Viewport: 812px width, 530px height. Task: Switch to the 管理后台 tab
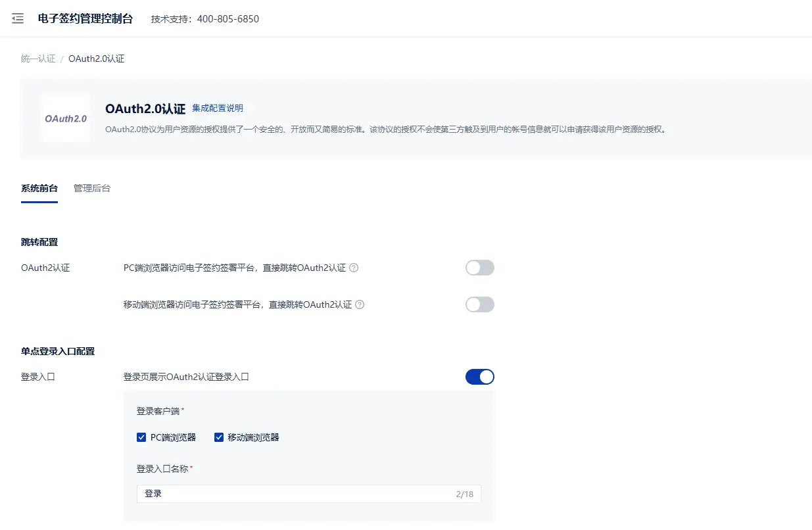click(x=92, y=188)
